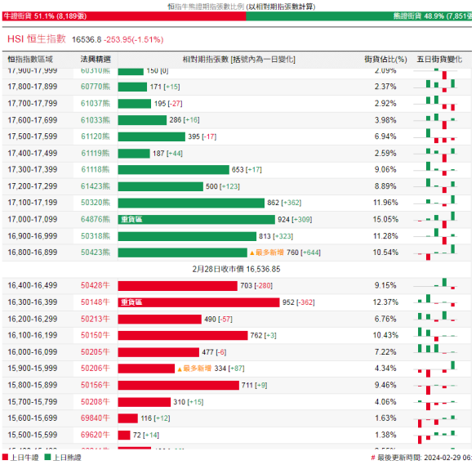Click the green 熊證街貨 48.9% ratio bar

[358, 16]
